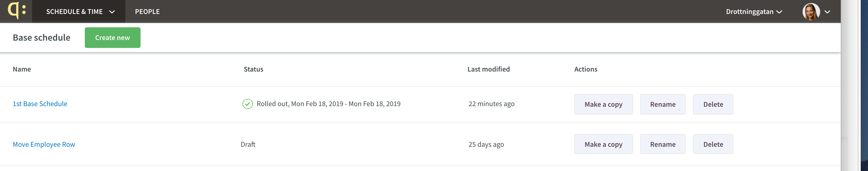Rename the Move Employee Row schedule
The width and height of the screenshot is (868, 171).
(663, 144)
